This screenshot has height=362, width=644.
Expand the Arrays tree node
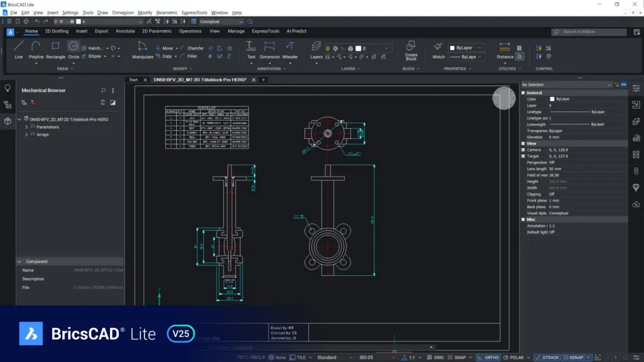(x=26, y=134)
